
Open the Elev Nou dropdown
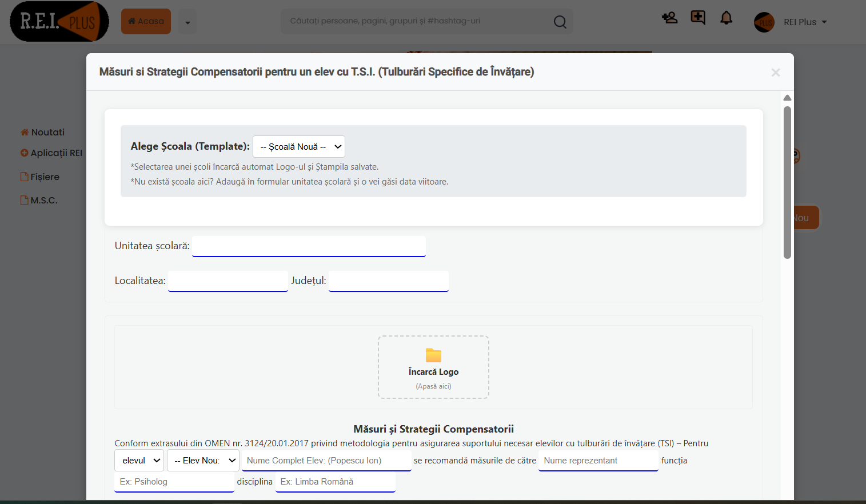tap(203, 460)
